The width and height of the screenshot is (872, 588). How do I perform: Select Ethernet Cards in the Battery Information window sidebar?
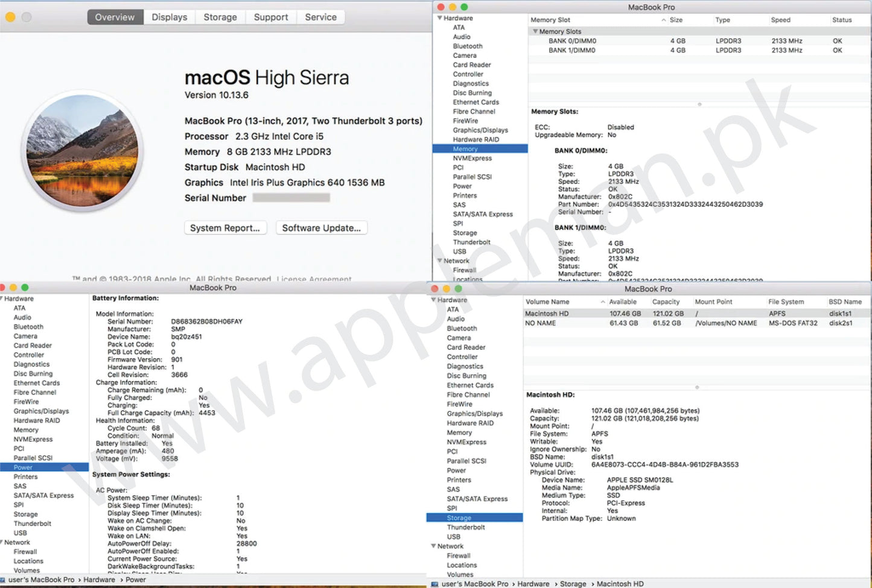tap(37, 383)
